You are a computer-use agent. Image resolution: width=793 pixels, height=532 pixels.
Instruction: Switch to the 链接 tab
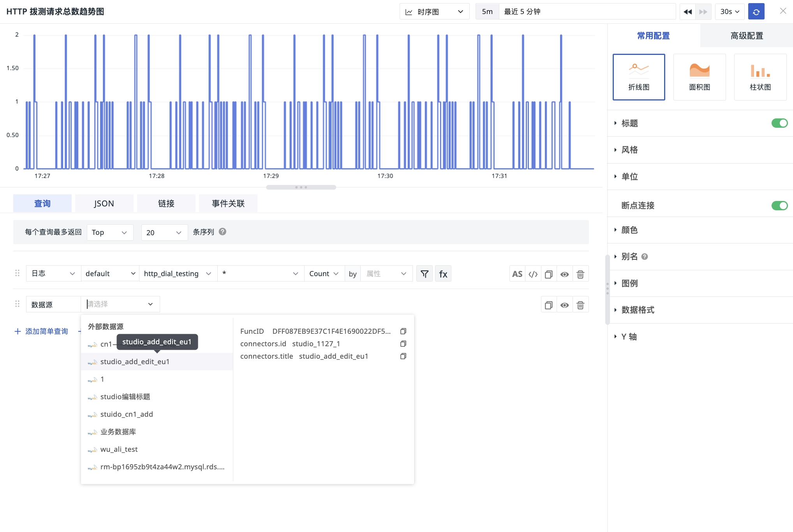(166, 203)
